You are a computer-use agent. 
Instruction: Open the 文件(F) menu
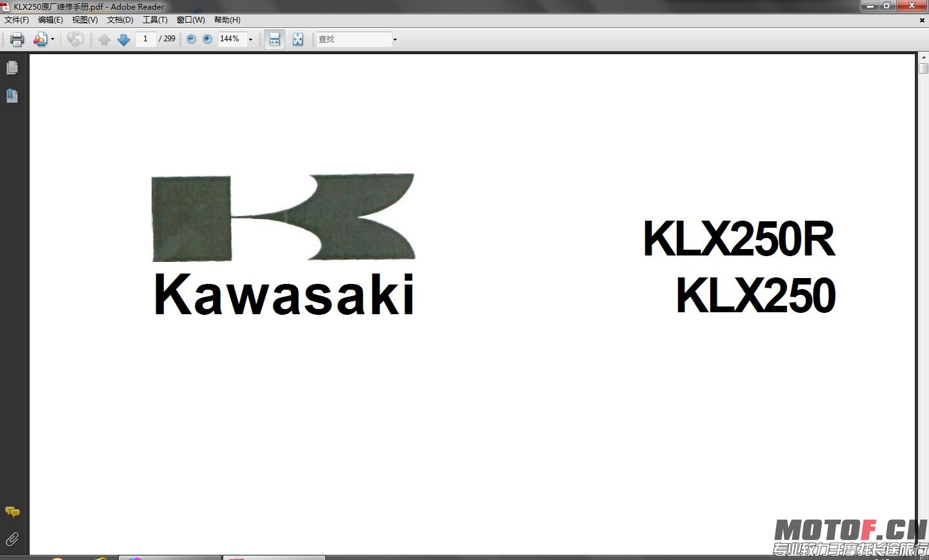click(17, 20)
